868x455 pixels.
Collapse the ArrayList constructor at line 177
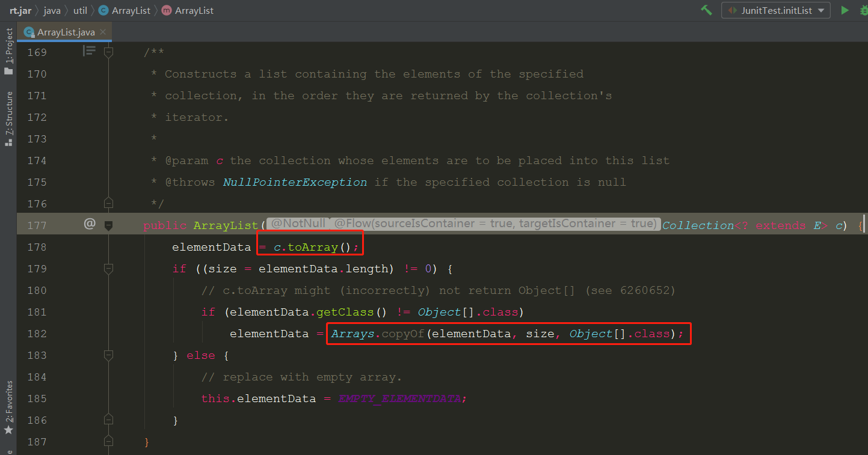tap(108, 225)
